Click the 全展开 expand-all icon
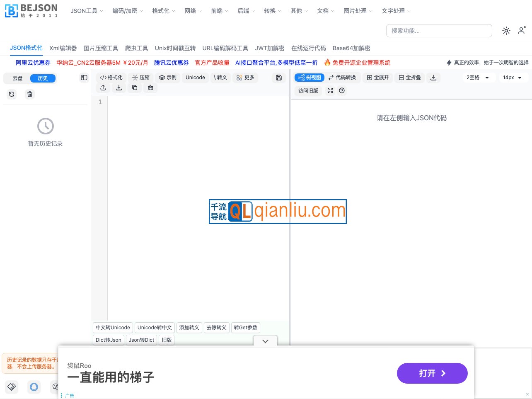 tap(377, 78)
